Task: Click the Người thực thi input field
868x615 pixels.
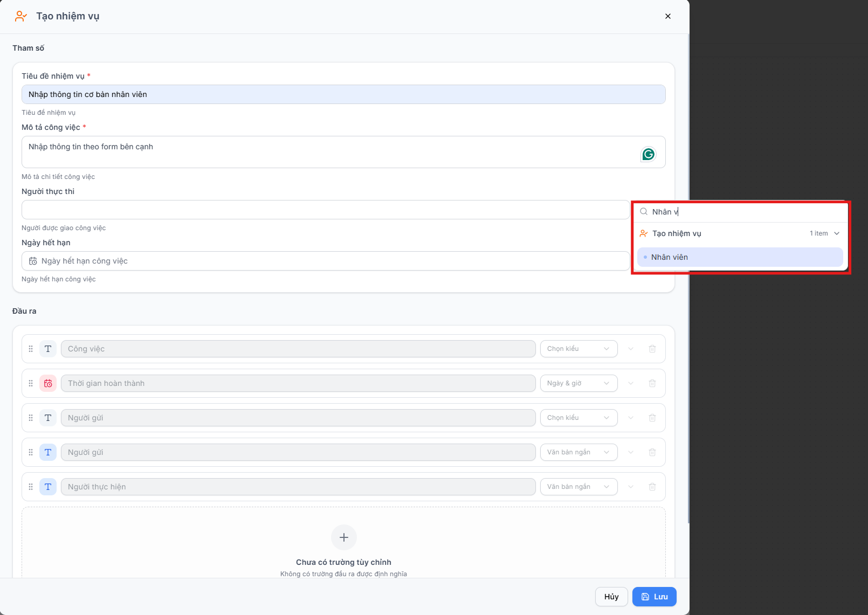Action: [326, 210]
